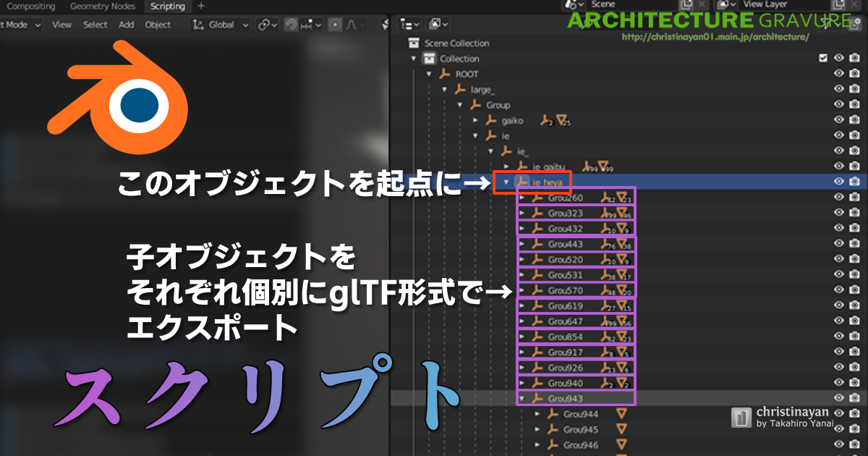Add a workspace with the plus button
The image size is (868, 456).
coord(201,6)
